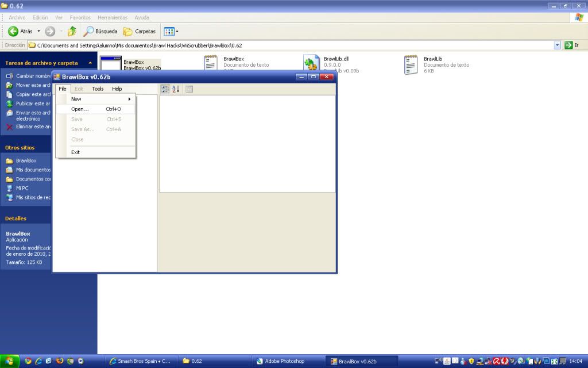Click the Property Pages icon in BrawlBox toolbar
The image size is (588, 368).
[189, 89]
